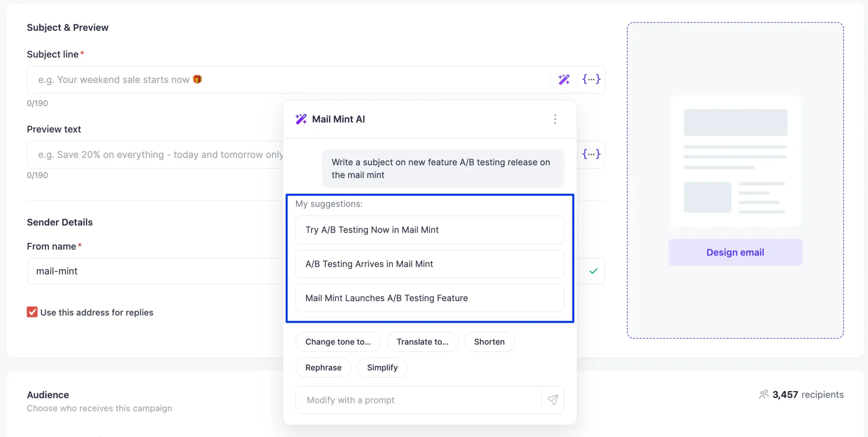Open the AI magic wand for subject line
This screenshot has width=868, height=437.
564,80
